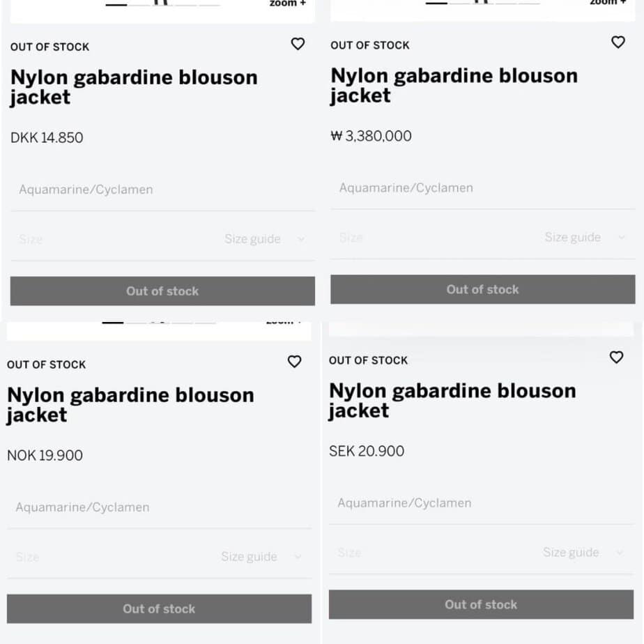The height and width of the screenshot is (644, 644).
Task: Open Size dropdown chevron under SEK 20.900 price
Action: point(620,553)
